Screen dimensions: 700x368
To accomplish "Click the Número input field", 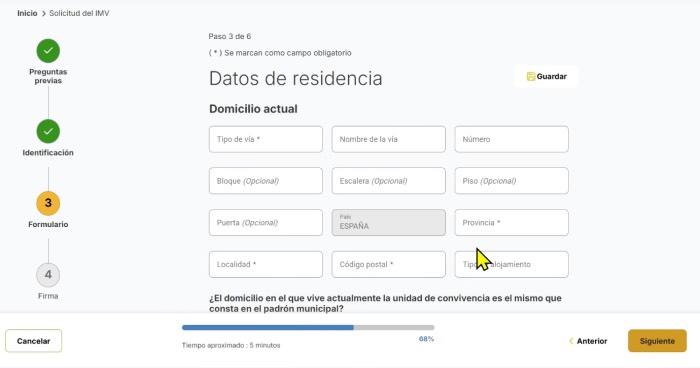I will click(512, 139).
